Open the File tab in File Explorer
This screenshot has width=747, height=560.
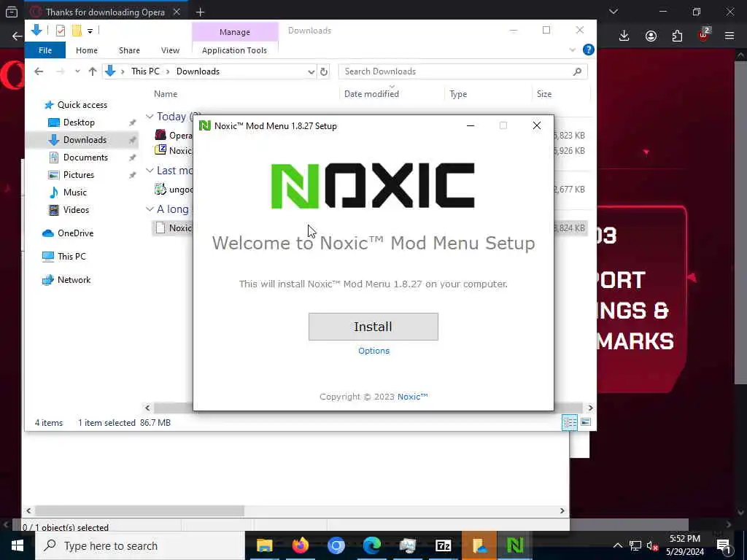click(x=45, y=50)
